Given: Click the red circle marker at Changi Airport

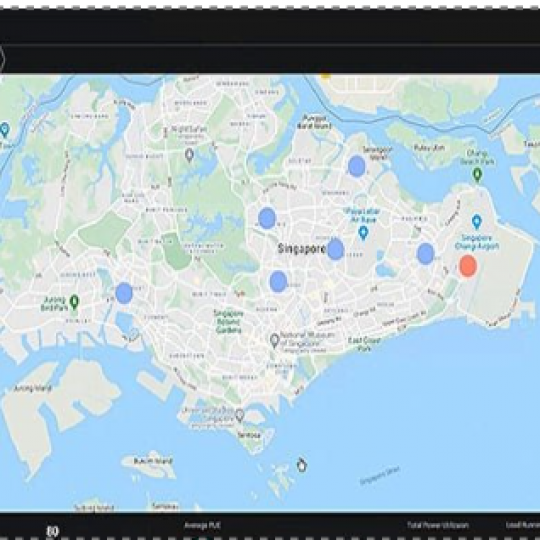Looking at the screenshot, I should (x=468, y=266).
